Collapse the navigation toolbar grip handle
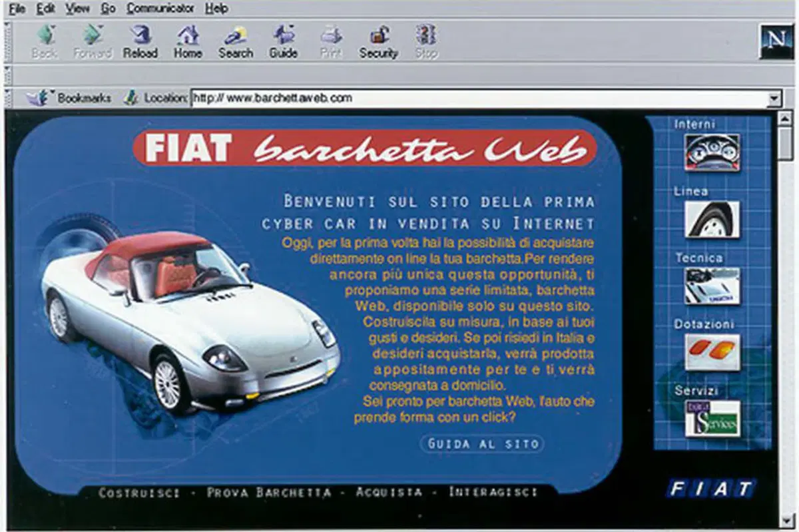Image resolution: width=799 pixels, height=532 pixels. (x=7, y=42)
